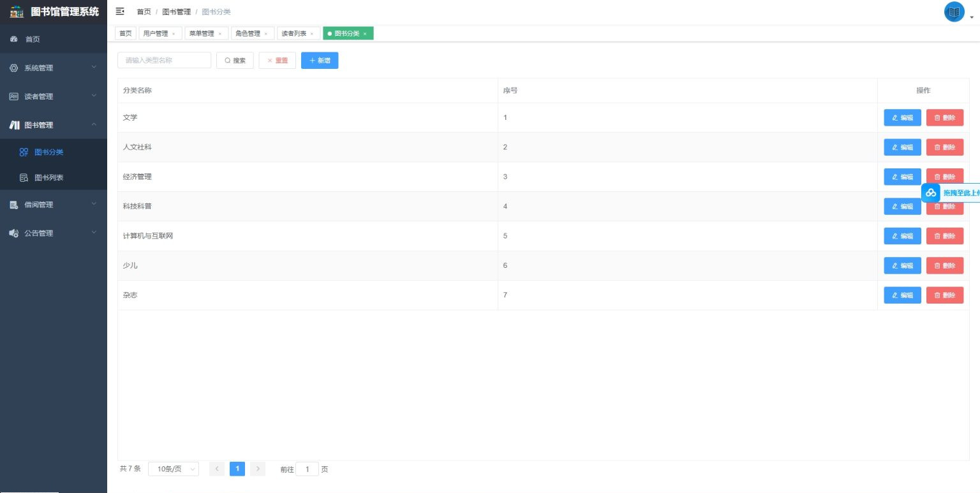Click 编辑 for the 文学 category
Image resolution: width=980 pixels, height=493 pixels.
[902, 118]
